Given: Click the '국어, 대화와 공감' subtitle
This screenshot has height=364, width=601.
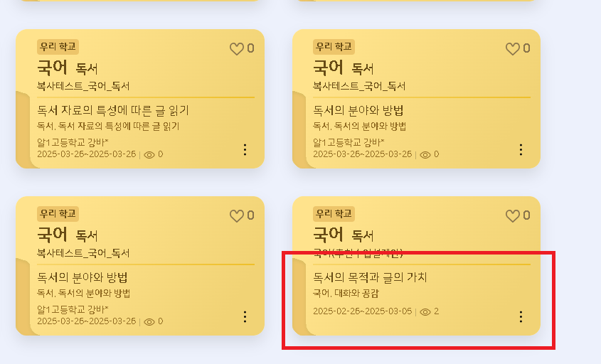Looking at the screenshot, I should tap(346, 293).
